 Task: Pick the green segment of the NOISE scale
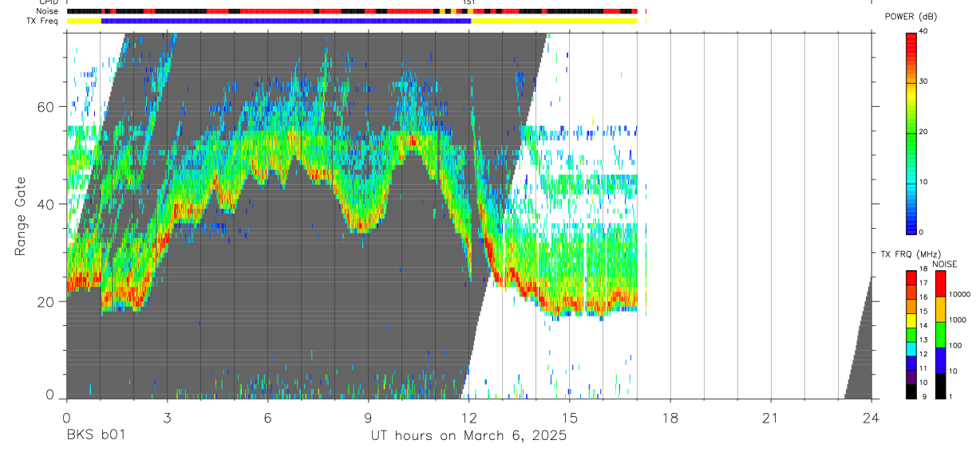pos(941,335)
